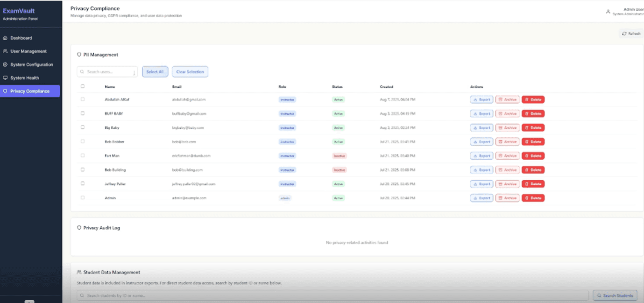This screenshot has width=644, height=303.
Task: Archive the Bob Bobber user
Action: (507, 142)
